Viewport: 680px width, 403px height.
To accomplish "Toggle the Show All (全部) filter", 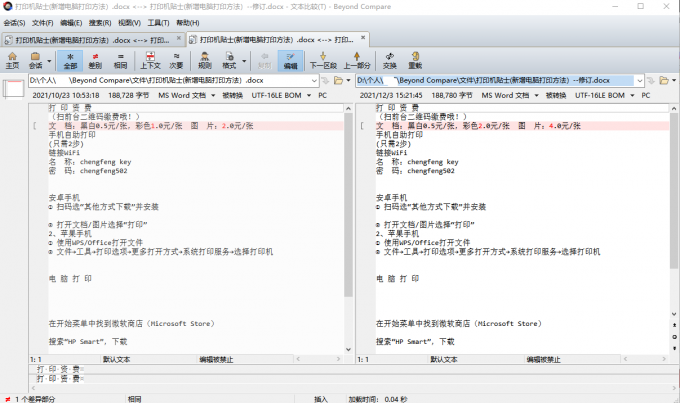I will pyautogui.click(x=70, y=60).
